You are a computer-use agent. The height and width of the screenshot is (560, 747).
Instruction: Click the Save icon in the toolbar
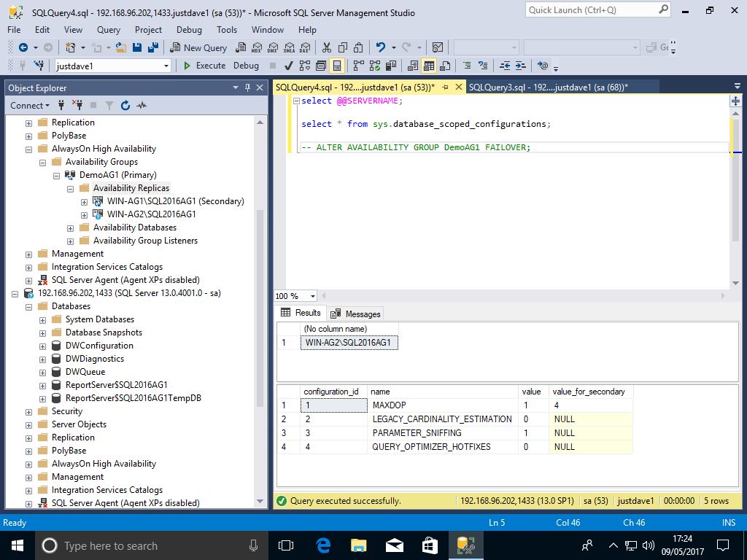138,47
